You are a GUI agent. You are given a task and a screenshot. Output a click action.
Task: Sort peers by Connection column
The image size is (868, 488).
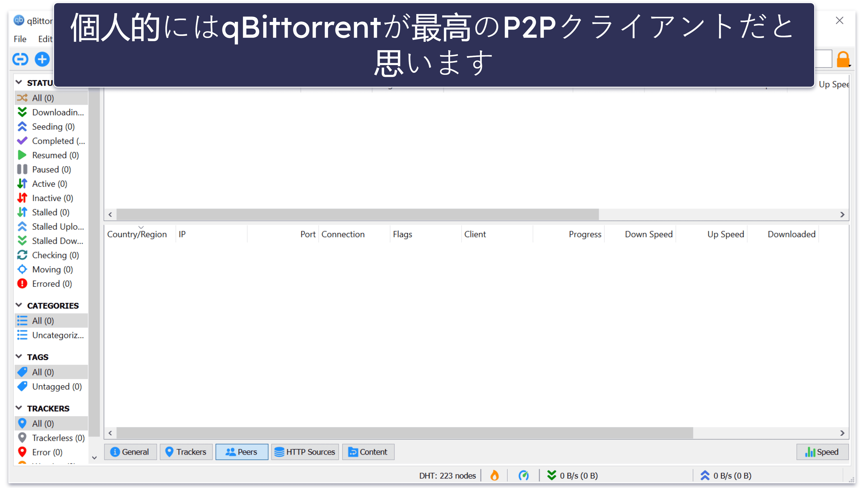354,234
